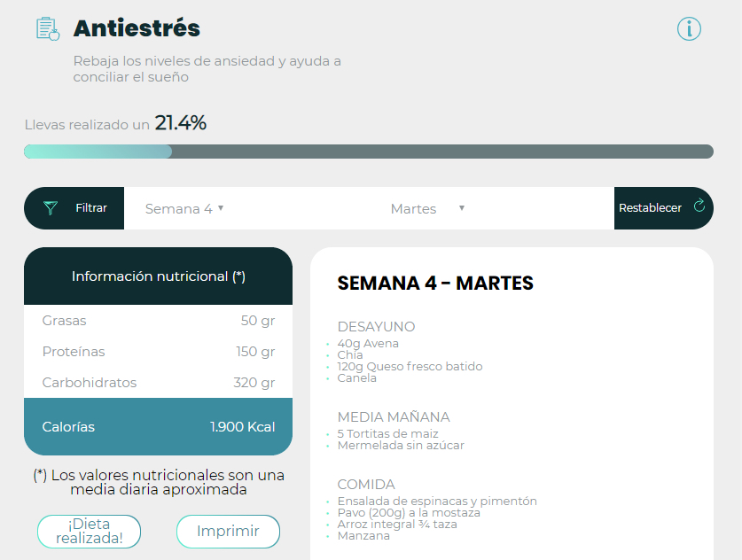The height and width of the screenshot is (560, 742).
Task: Click the 50 gr value
Action: point(258,321)
